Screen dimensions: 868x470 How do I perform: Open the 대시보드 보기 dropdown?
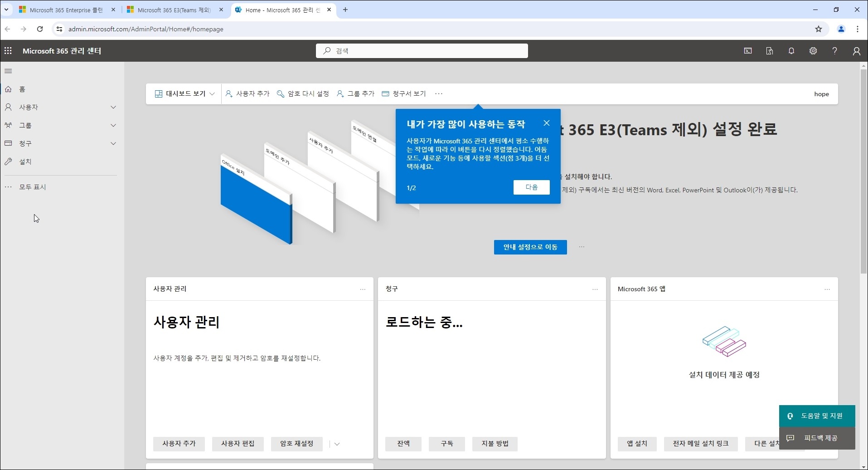(184, 93)
